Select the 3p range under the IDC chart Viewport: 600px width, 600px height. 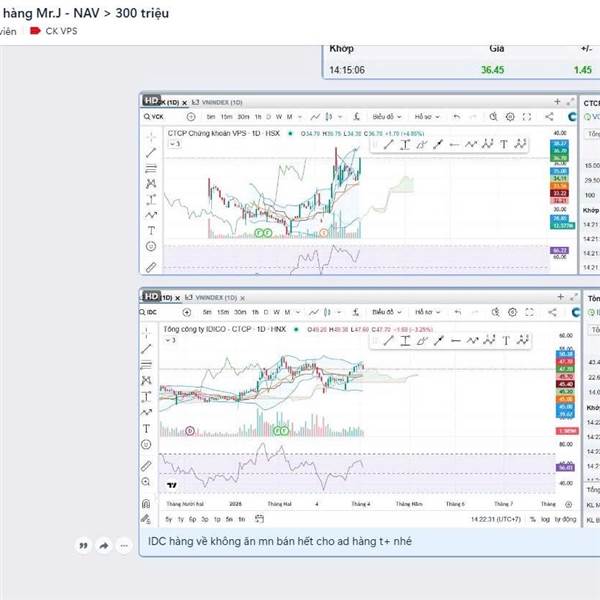pos(205,519)
